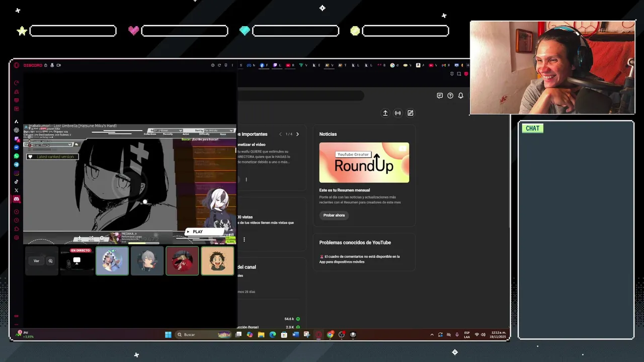Open YouTube Studio notifications bell
The image size is (644, 362).
tap(460, 96)
